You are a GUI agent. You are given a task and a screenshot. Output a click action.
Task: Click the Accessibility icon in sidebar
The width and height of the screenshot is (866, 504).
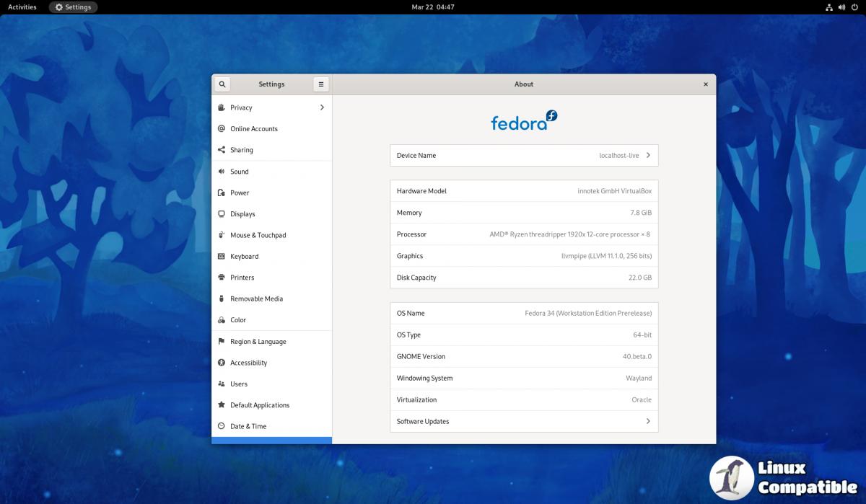[222, 363]
